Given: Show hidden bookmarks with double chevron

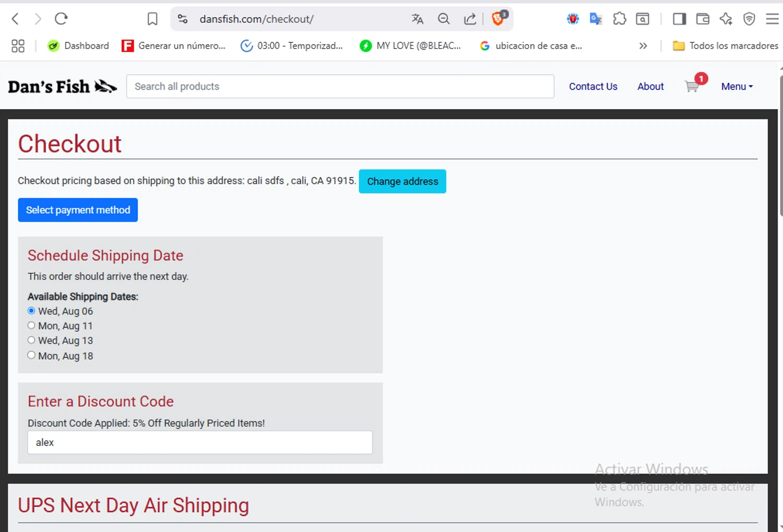Looking at the screenshot, I should click(643, 46).
